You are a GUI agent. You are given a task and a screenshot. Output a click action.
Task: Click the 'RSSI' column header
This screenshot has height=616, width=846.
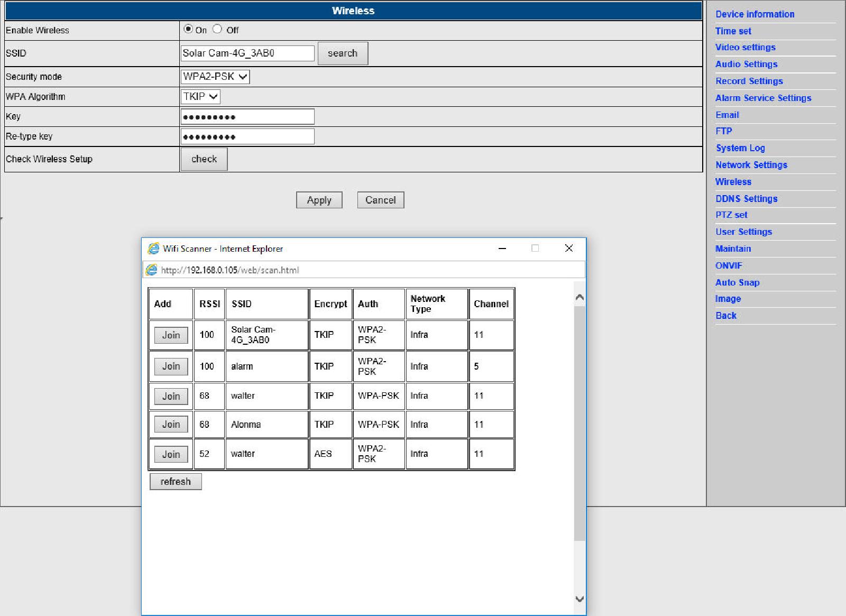pyautogui.click(x=209, y=304)
